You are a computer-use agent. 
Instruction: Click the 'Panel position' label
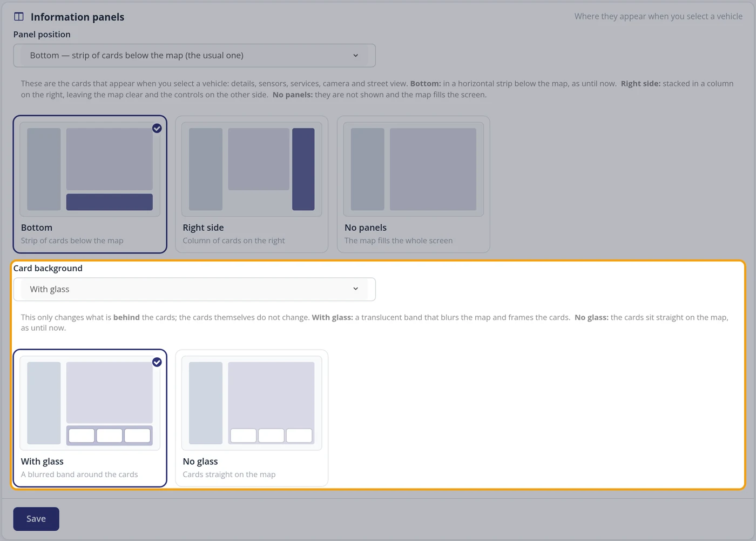coord(42,34)
